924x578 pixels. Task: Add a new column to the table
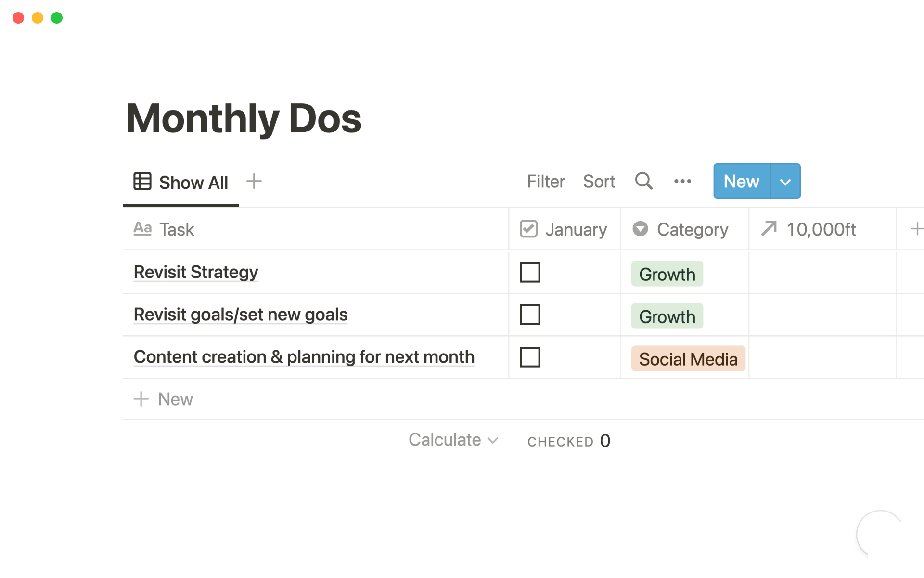coord(916,229)
